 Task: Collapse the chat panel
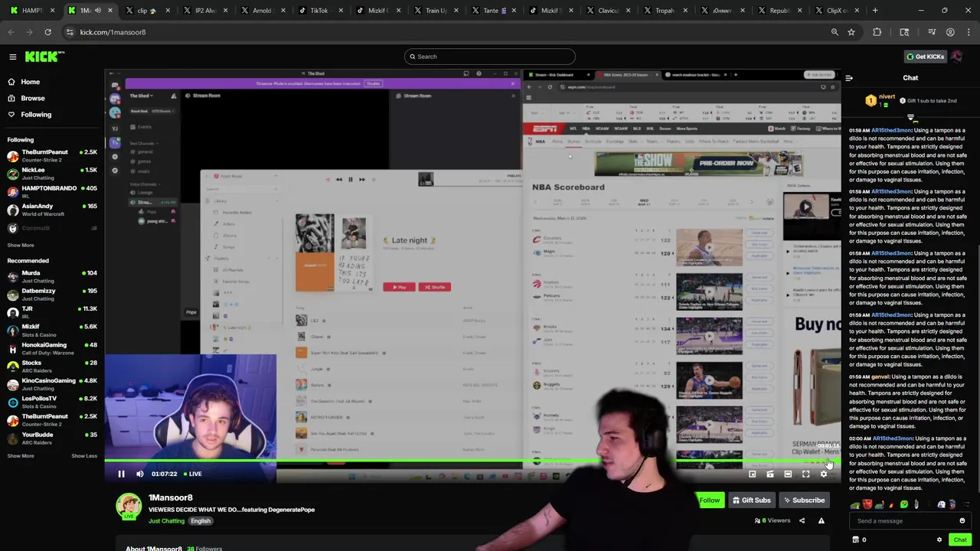[x=849, y=78]
